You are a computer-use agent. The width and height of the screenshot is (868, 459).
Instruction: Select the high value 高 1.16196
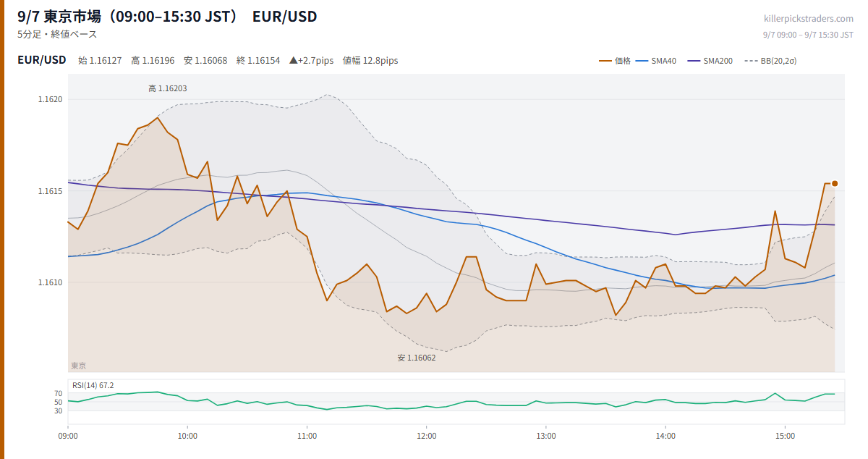coord(153,61)
